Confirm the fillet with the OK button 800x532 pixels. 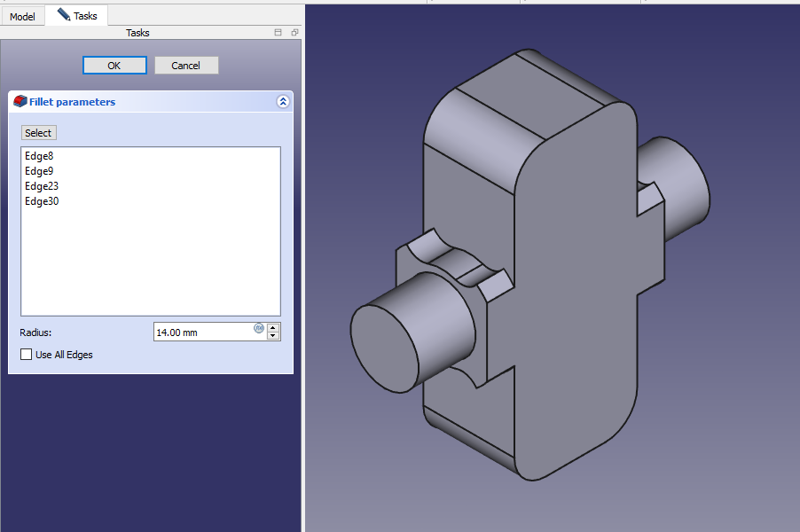pyautogui.click(x=114, y=66)
